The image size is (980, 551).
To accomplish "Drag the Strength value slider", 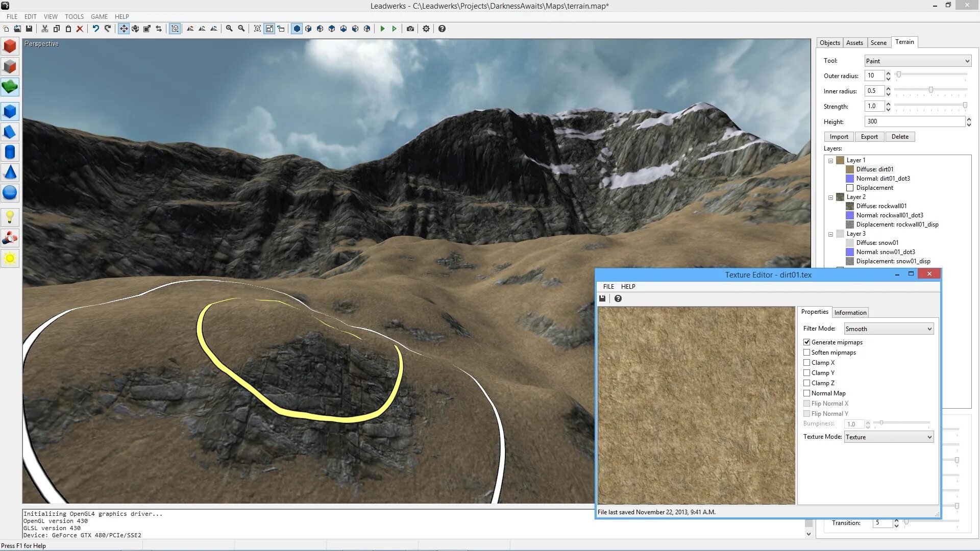I will point(968,105).
